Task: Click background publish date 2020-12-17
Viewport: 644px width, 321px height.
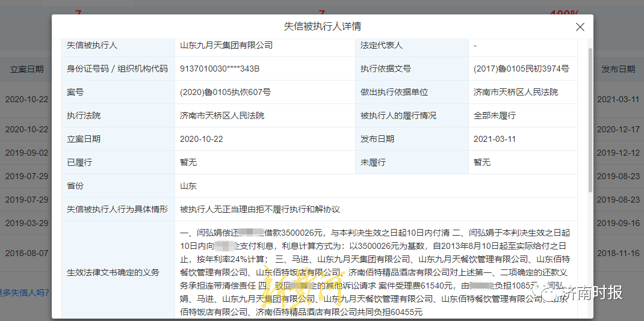Action: 618,130
